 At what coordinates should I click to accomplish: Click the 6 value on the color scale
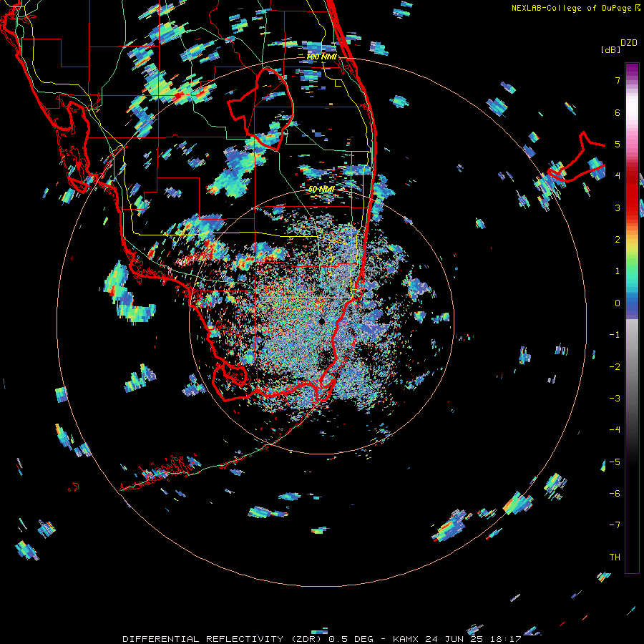[x=618, y=112]
